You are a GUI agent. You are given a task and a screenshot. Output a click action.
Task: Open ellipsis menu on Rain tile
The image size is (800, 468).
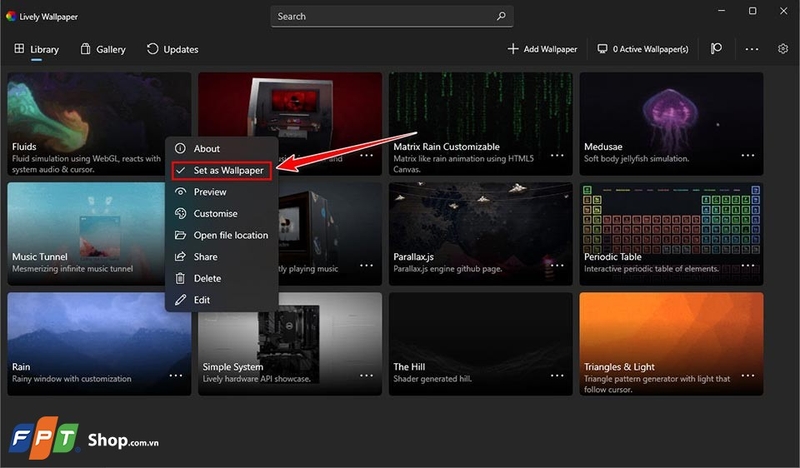point(176,376)
